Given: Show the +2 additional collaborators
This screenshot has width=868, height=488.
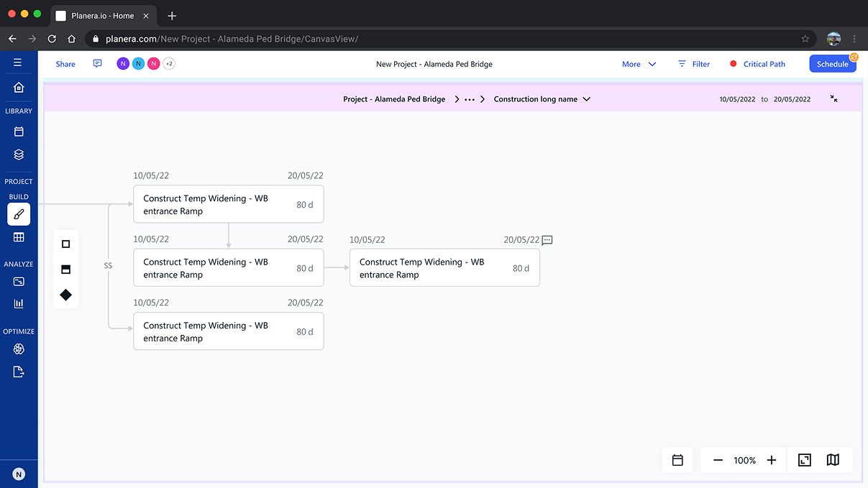Looking at the screenshot, I should pyautogui.click(x=169, y=64).
